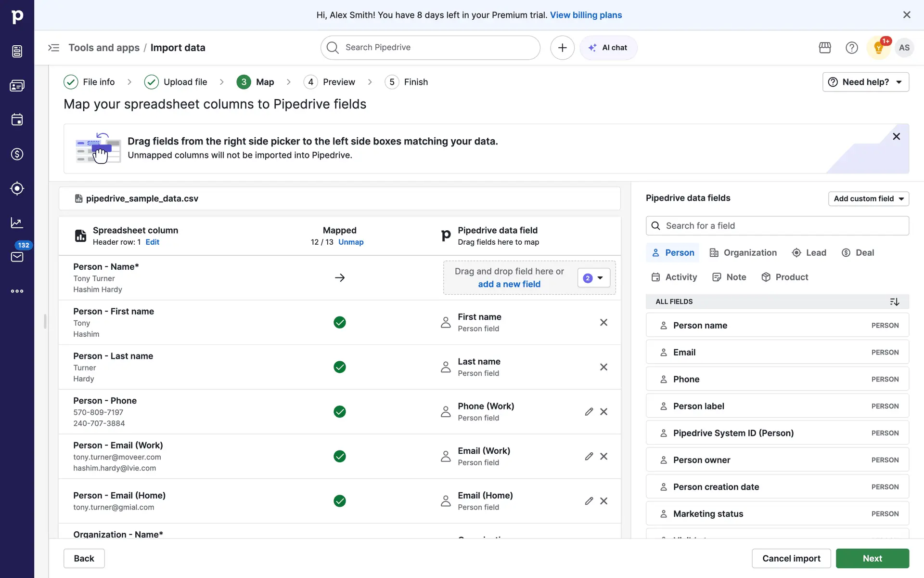This screenshot has width=924, height=578.
Task: Switch to the Deal fields tab
Action: 858,253
